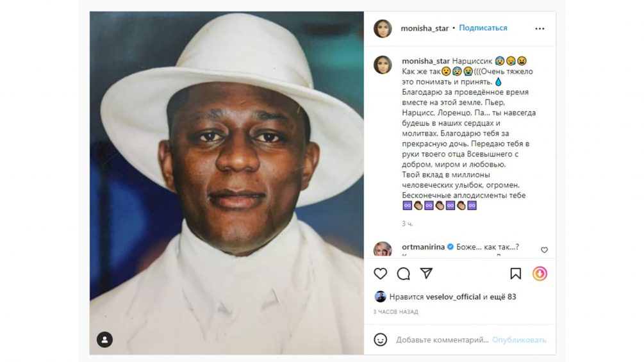Open monisha_star username in header
644x362 pixels.
424,28
